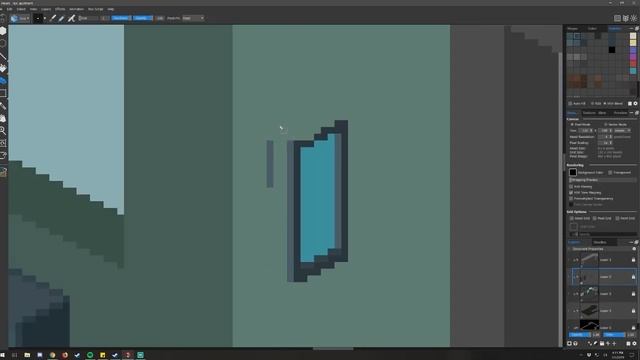Click the panel layout icon at top-right
Screen dimensions: 640x360
pyautogui.click(x=618, y=18)
